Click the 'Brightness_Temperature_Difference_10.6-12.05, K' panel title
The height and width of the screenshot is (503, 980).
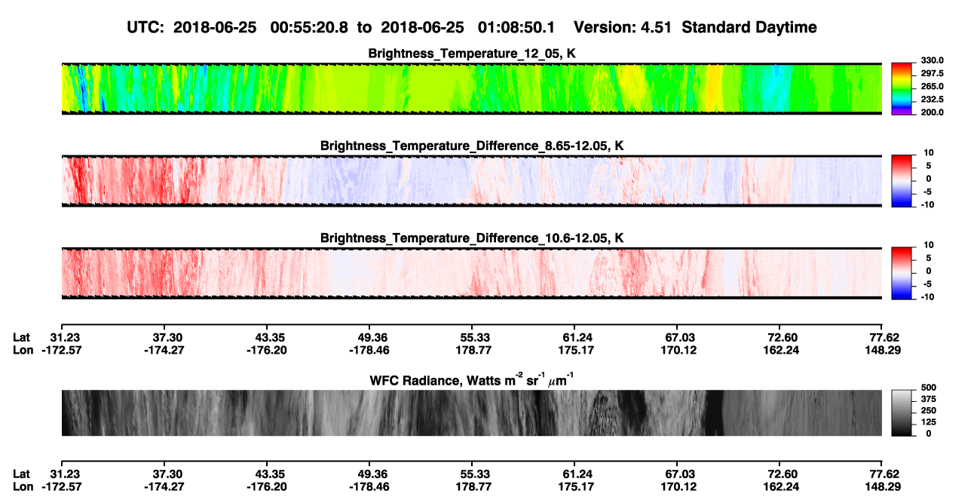click(x=471, y=238)
